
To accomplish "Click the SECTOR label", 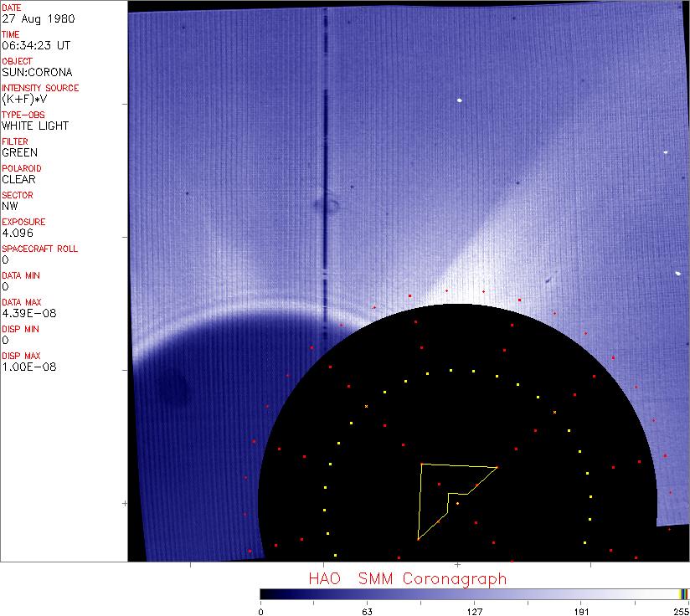I will click(18, 196).
